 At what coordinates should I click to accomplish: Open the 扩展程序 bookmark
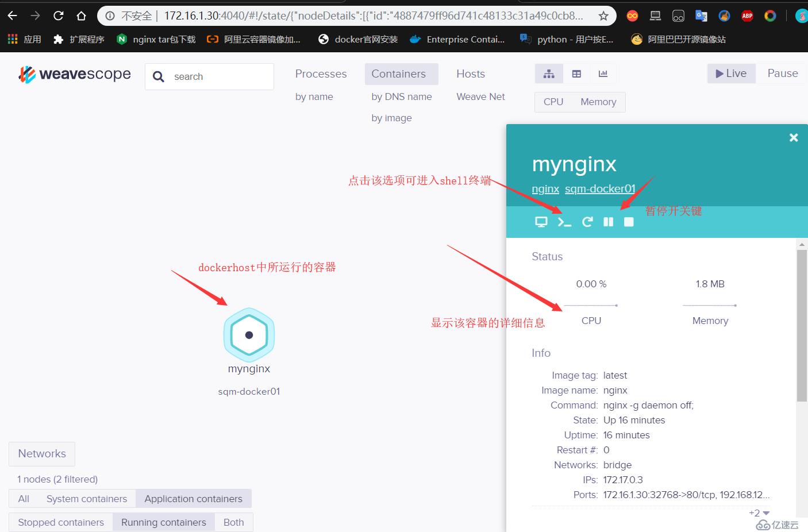coord(79,39)
